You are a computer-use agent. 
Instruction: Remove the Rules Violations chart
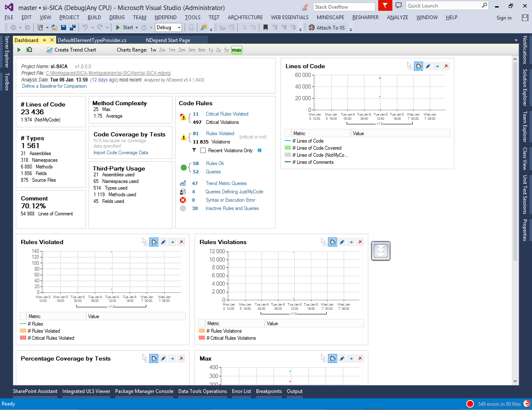pos(360,242)
